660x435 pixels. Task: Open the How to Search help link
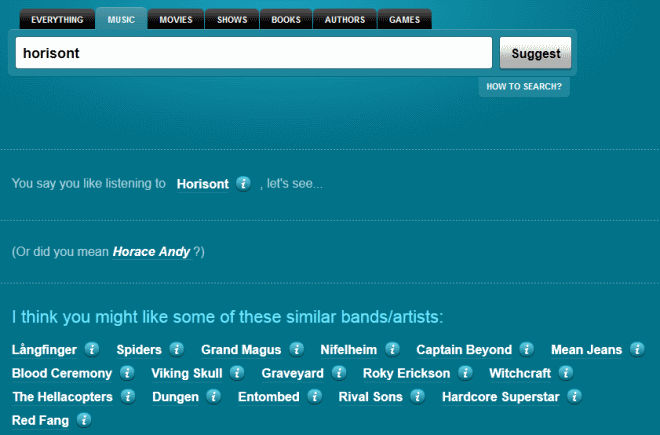pos(524,86)
